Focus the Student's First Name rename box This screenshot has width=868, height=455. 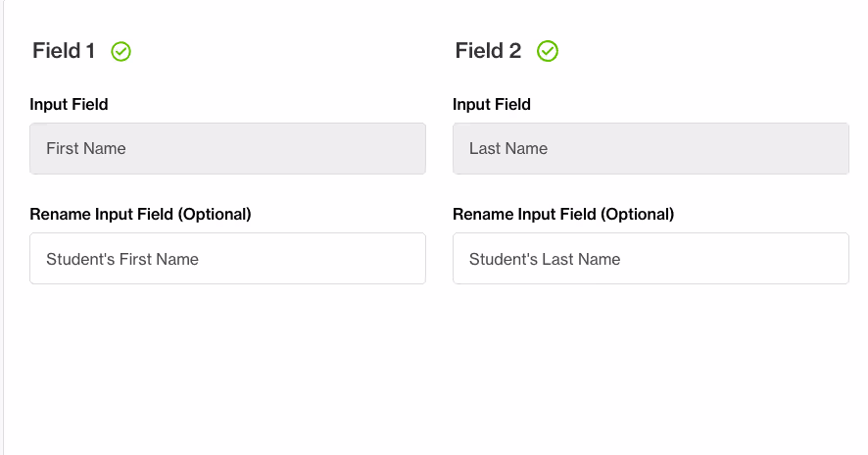click(x=227, y=258)
